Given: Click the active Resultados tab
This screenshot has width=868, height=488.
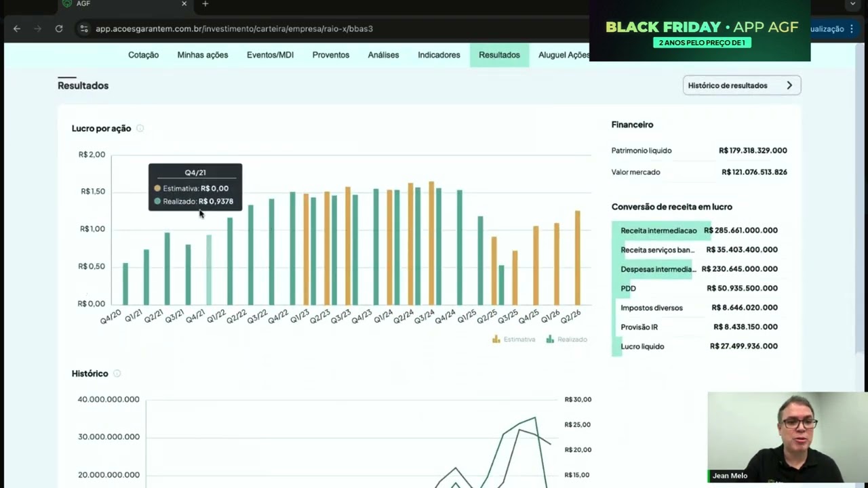Looking at the screenshot, I should pyautogui.click(x=499, y=55).
